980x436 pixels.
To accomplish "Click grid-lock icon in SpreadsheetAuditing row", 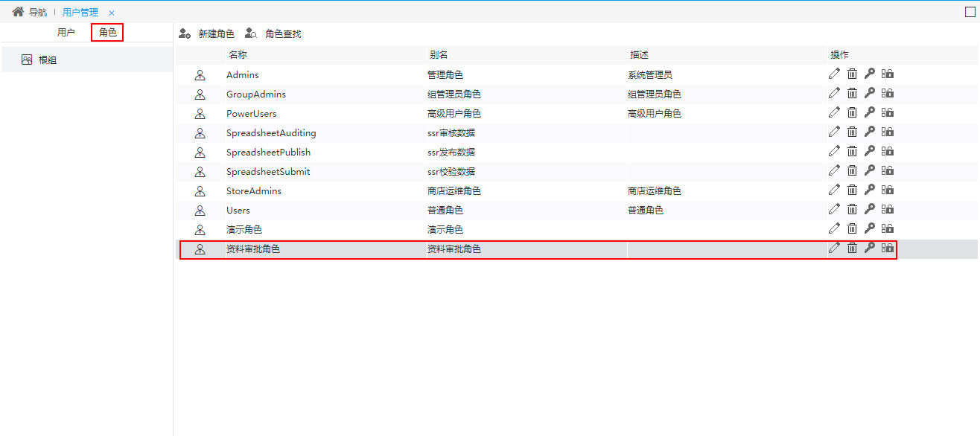I will 888,132.
